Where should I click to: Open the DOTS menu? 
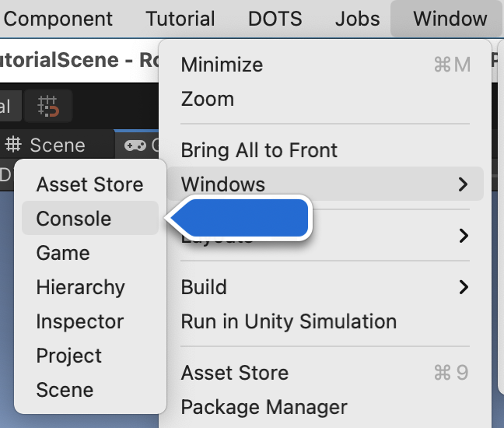(275, 19)
